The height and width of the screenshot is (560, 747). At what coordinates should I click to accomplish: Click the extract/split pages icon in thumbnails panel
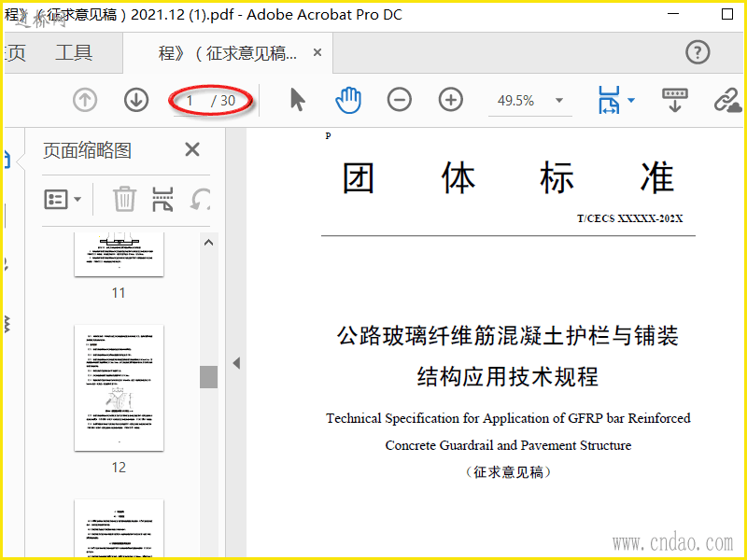[x=162, y=199]
